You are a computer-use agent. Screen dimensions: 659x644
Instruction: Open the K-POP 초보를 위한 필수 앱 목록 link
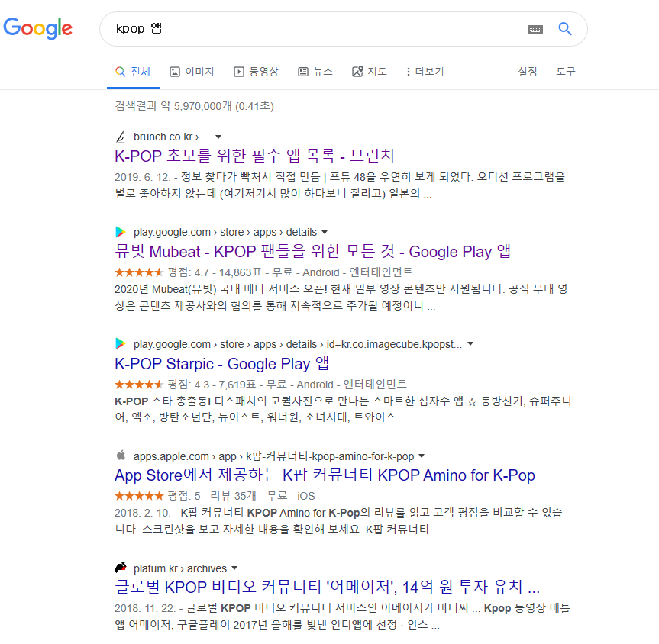[x=254, y=156]
